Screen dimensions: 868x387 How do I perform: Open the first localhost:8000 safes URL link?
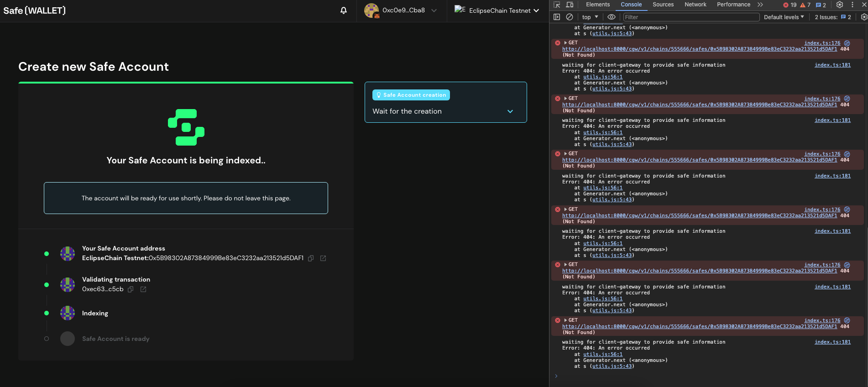tap(700, 49)
